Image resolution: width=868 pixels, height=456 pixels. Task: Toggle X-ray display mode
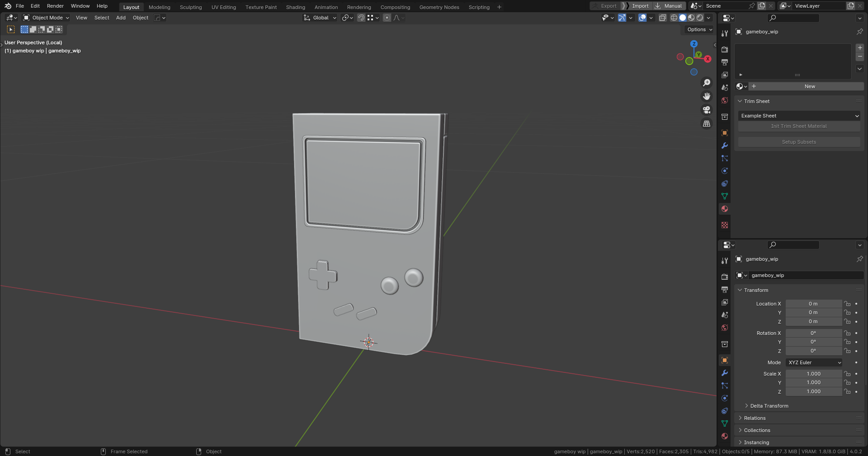(663, 18)
